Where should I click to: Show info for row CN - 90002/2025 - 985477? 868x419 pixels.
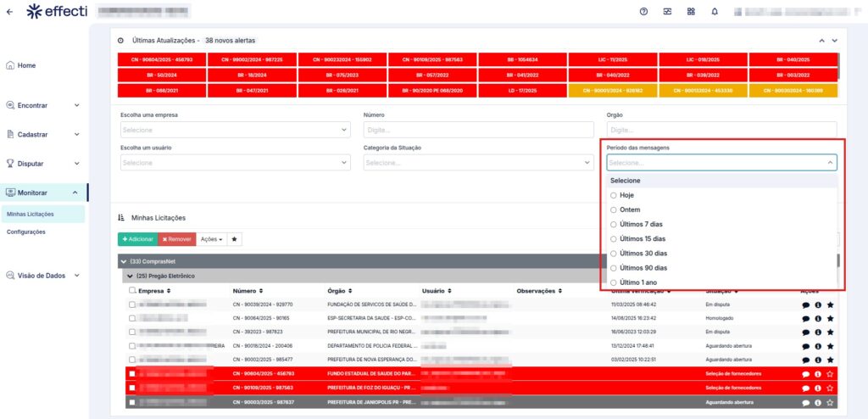coord(818,360)
